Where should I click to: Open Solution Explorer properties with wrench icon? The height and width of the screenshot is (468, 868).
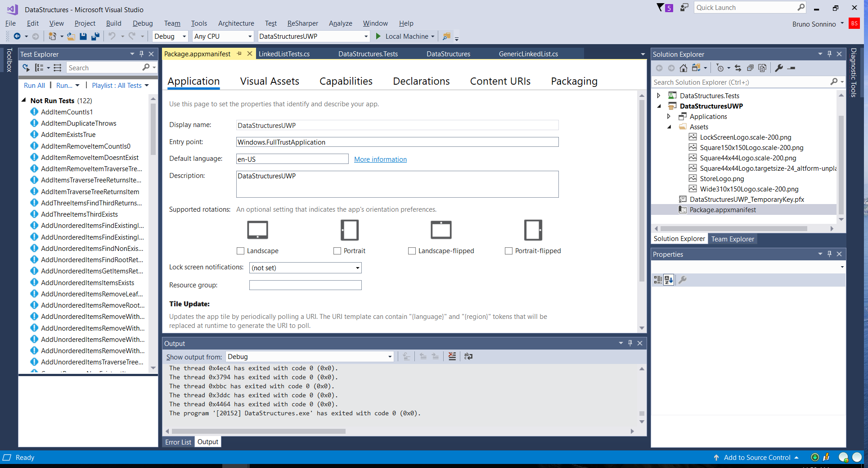(779, 68)
